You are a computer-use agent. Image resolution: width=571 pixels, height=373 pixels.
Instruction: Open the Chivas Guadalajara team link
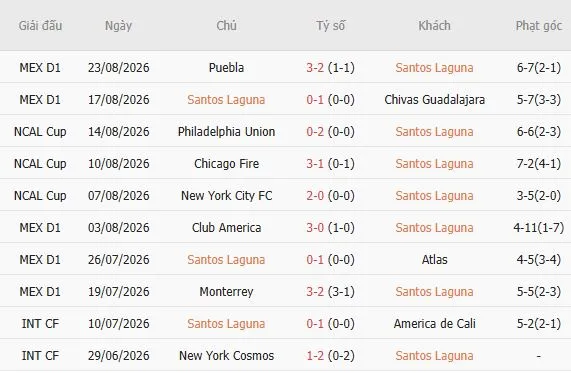tap(434, 100)
